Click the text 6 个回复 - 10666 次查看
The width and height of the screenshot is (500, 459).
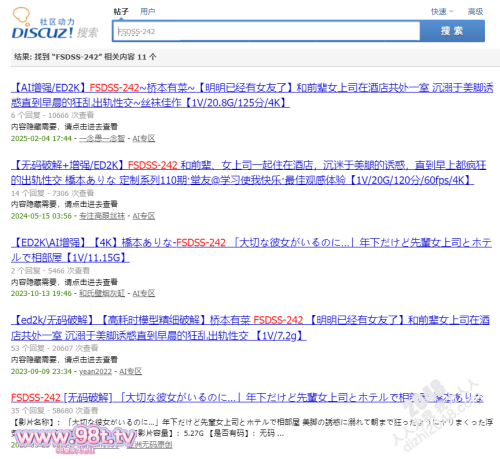coord(52,115)
